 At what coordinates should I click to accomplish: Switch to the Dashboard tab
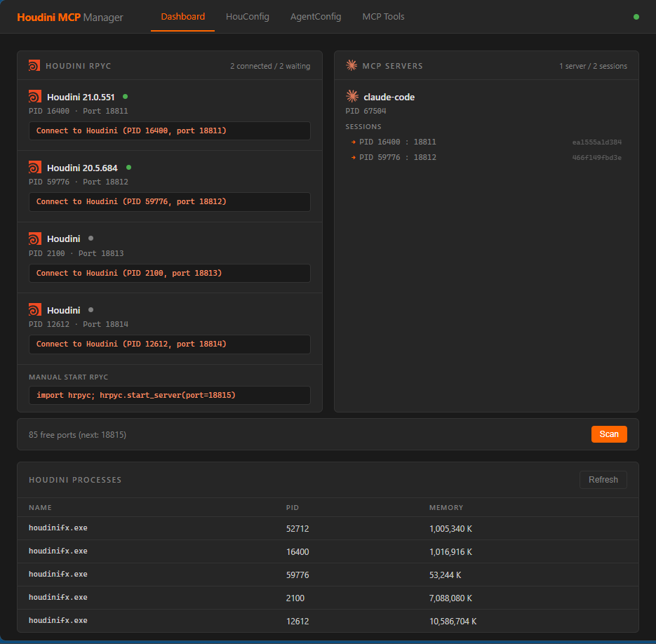183,17
